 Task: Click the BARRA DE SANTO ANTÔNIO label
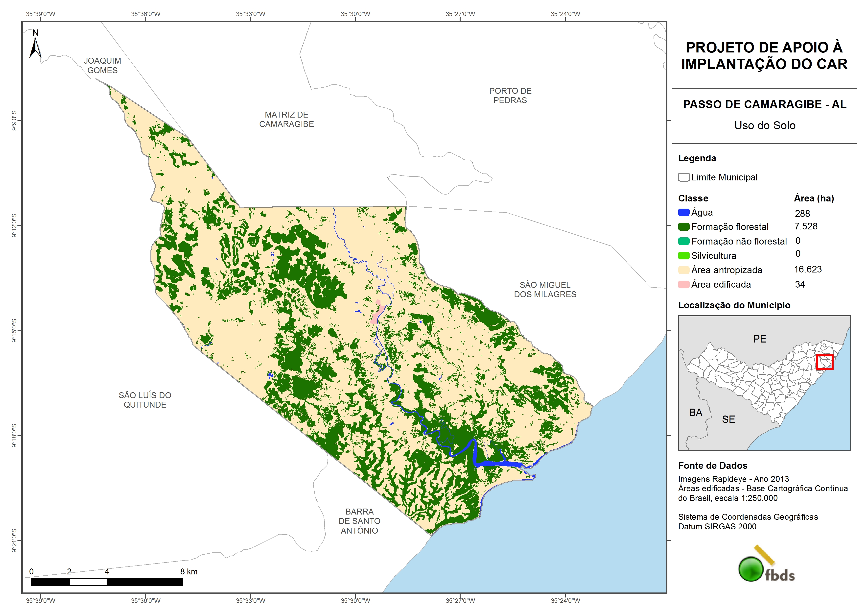(x=359, y=521)
